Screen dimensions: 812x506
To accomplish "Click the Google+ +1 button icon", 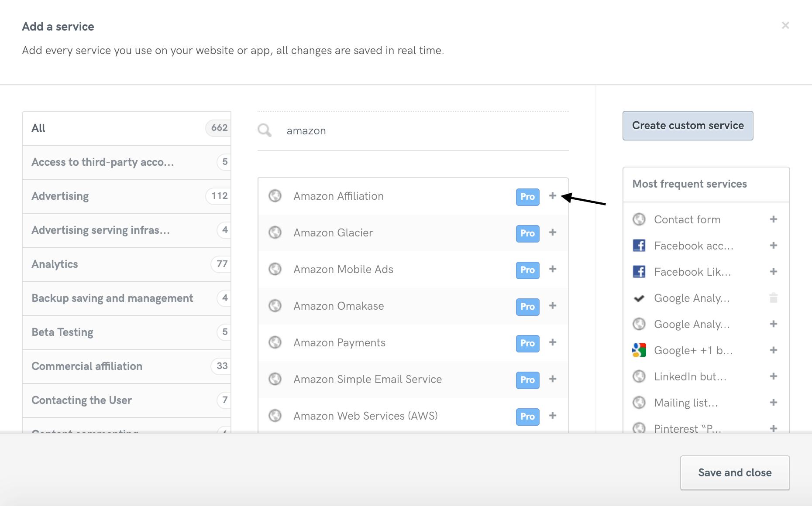I will coord(639,350).
